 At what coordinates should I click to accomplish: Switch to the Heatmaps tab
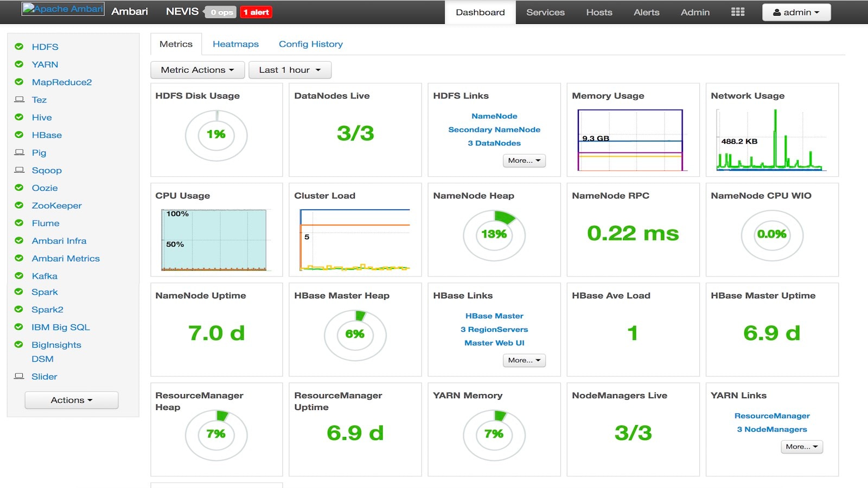point(235,44)
